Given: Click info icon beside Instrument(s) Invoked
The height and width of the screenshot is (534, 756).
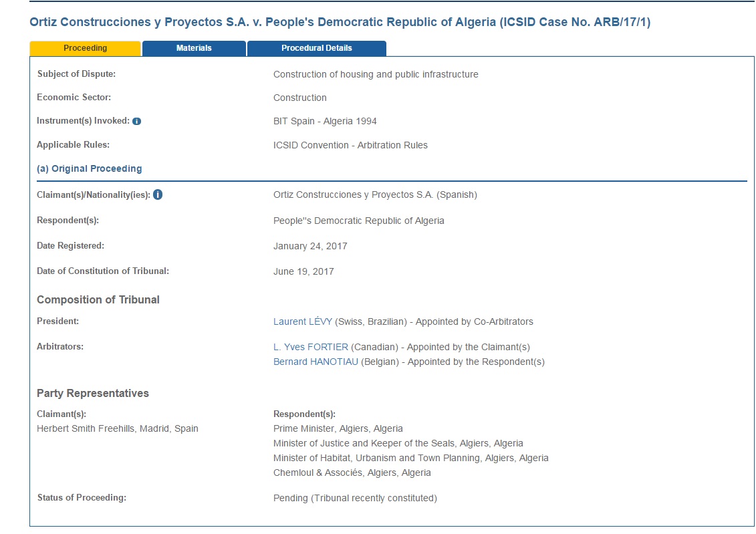Looking at the screenshot, I should [137, 122].
